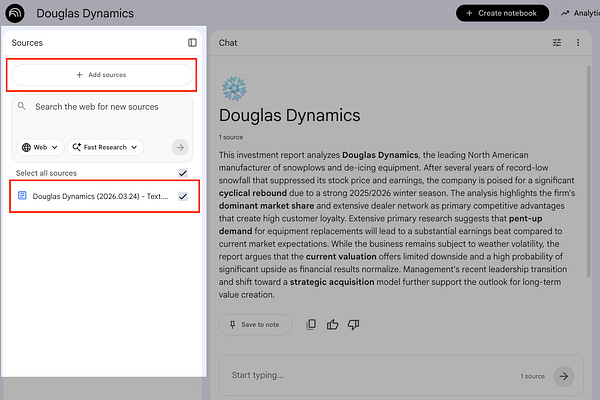Image resolution: width=600 pixels, height=400 pixels.
Task: Open the Analytics button
Action: click(x=579, y=13)
